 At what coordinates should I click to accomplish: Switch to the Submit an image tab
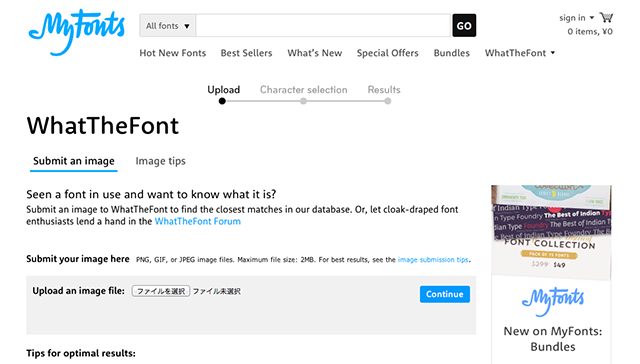click(74, 161)
